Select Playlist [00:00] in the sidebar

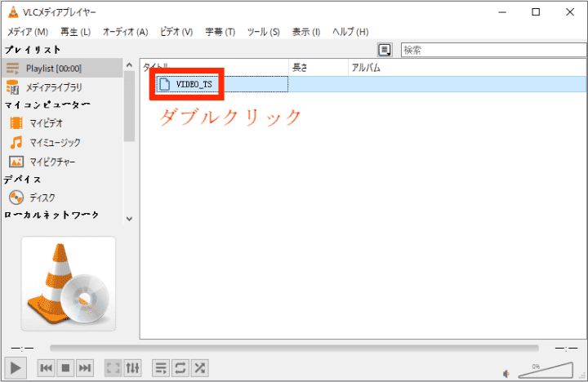(x=62, y=69)
